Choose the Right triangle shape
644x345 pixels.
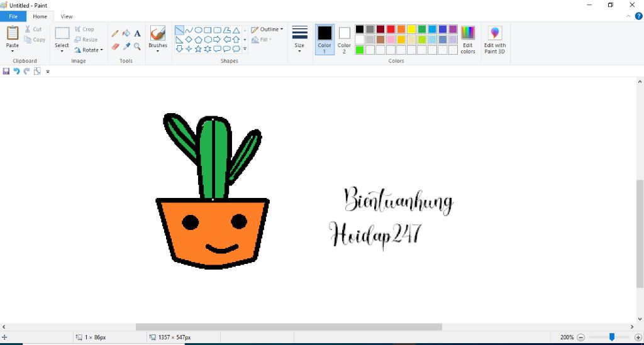click(x=179, y=40)
